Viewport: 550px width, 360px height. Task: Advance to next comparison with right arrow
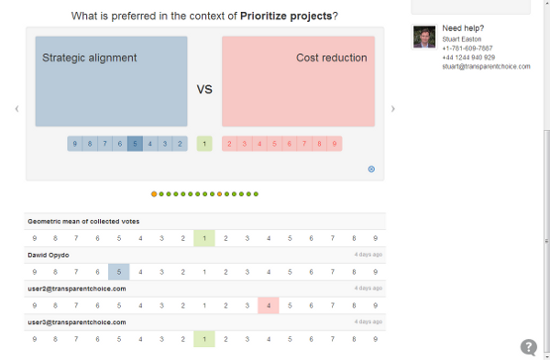pyautogui.click(x=393, y=109)
